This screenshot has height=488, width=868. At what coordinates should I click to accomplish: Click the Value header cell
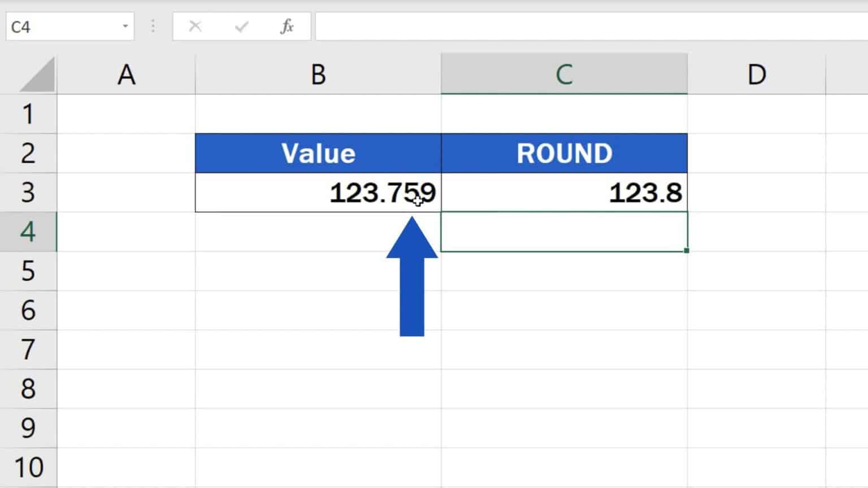(x=318, y=152)
